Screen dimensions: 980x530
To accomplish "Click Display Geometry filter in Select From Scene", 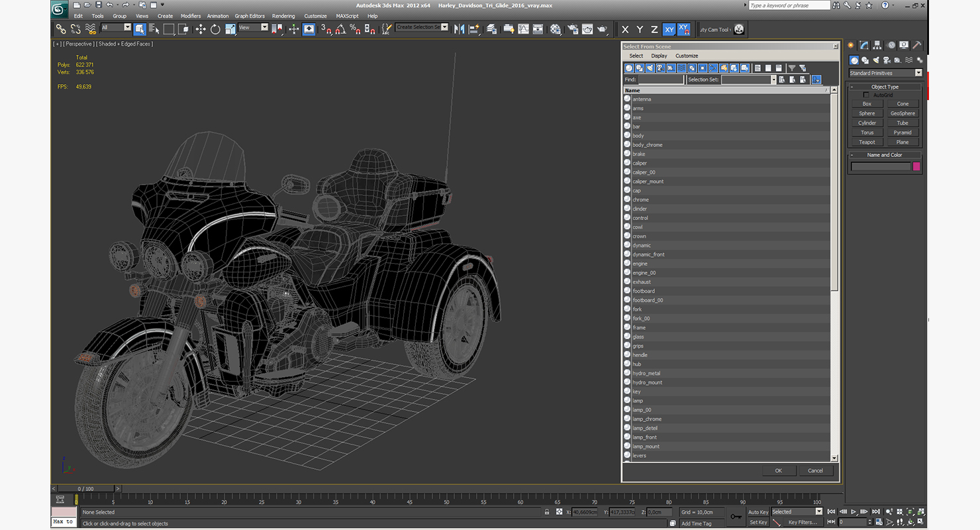I will 629,68.
